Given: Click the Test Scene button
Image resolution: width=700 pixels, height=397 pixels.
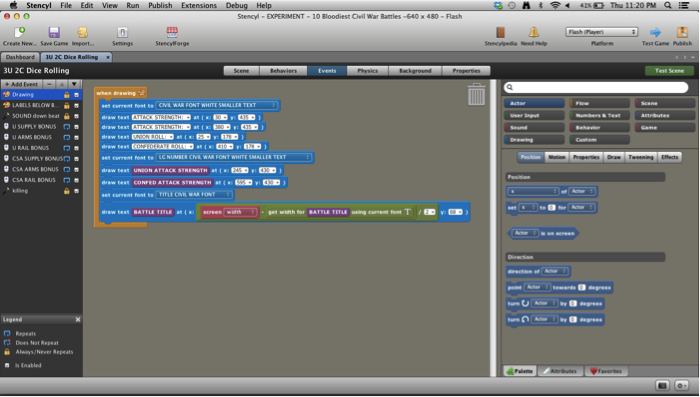Looking at the screenshot, I should coord(669,71).
